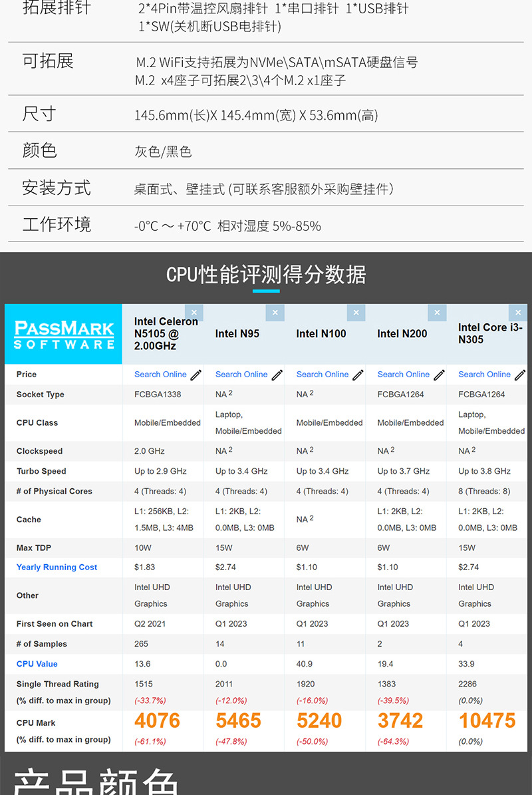The width and height of the screenshot is (532, 795).
Task: Click CPU Mark score 5465
Action: [238, 720]
